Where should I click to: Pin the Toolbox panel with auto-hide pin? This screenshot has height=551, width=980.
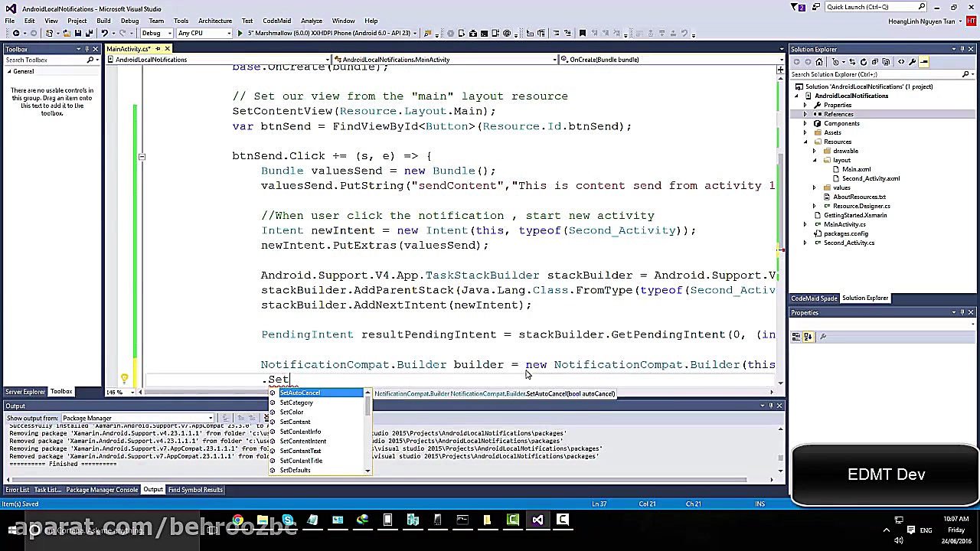coord(87,49)
